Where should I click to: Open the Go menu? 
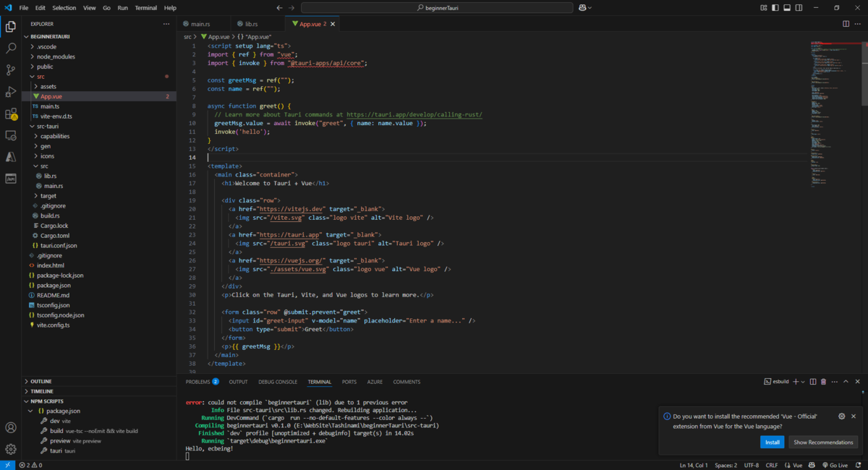[106, 8]
